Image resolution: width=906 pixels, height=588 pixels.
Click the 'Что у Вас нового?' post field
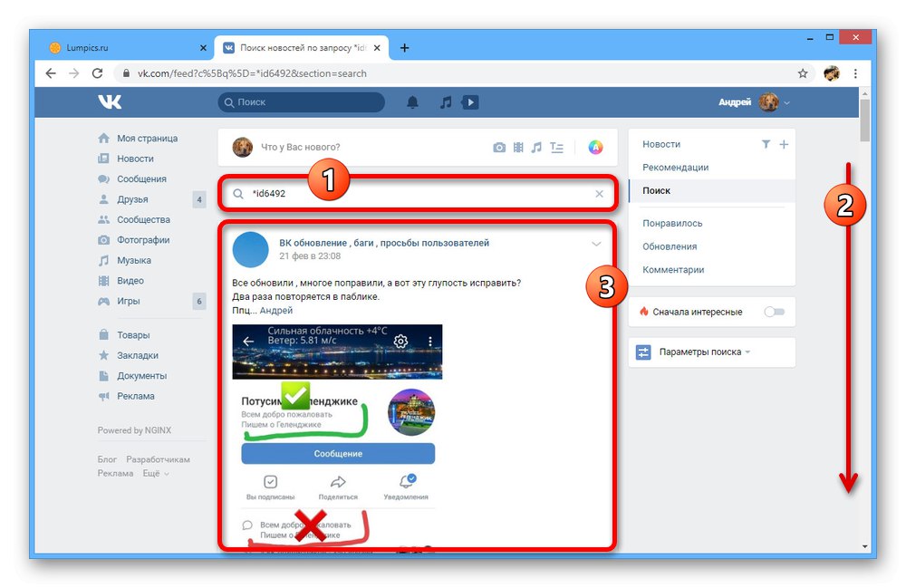click(301, 148)
